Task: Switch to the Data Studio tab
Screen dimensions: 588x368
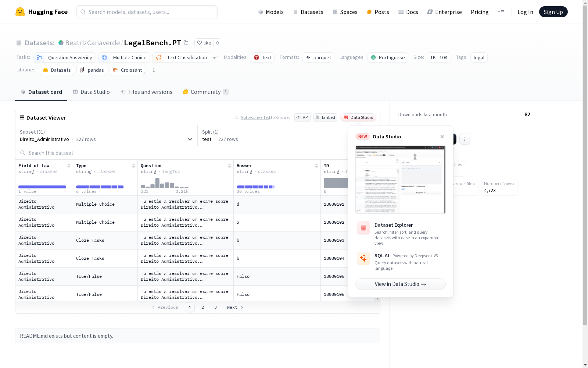Action: tap(91, 92)
